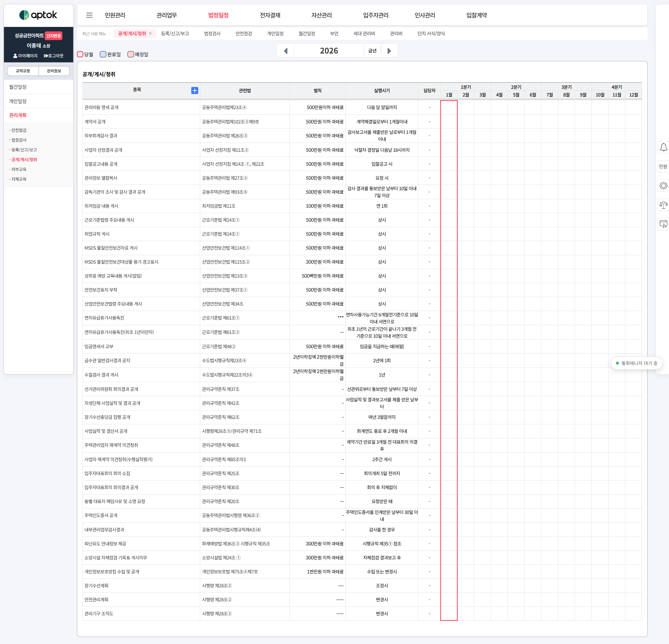Toggle the 당월 legend box
This screenshot has height=644, width=669.
[x=80, y=54]
